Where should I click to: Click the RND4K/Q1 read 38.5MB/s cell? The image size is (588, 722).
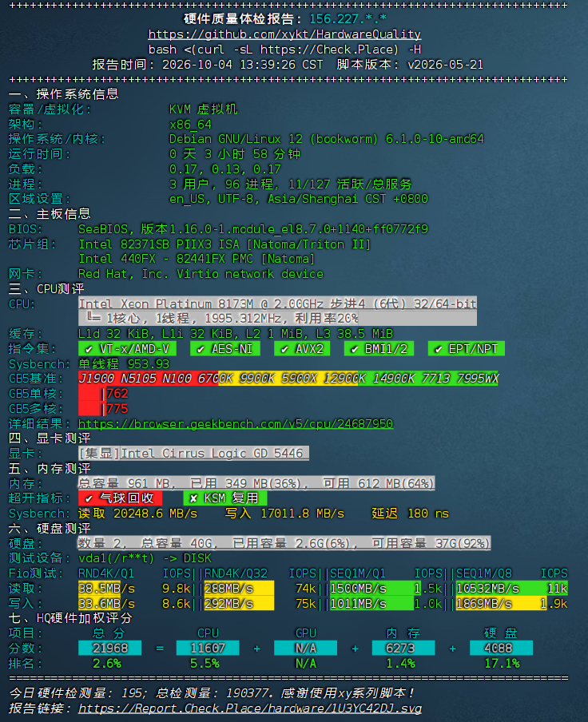coord(106,589)
